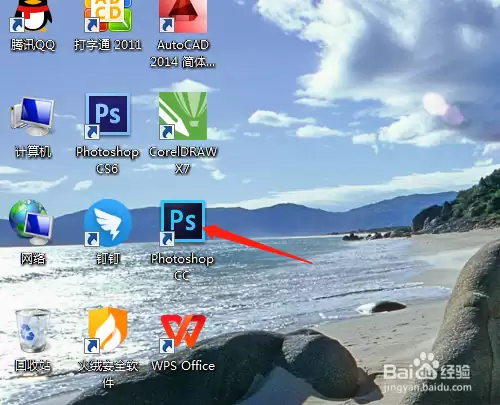Select the Photoshop CC Ps icon
The image size is (500, 405).
tap(183, 222)
